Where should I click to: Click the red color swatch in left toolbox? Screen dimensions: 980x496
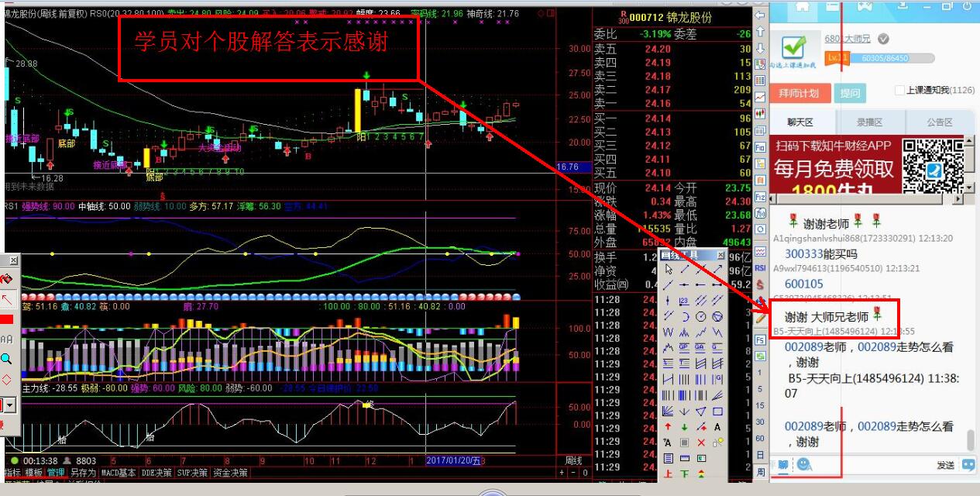click(x=6, y=319)
